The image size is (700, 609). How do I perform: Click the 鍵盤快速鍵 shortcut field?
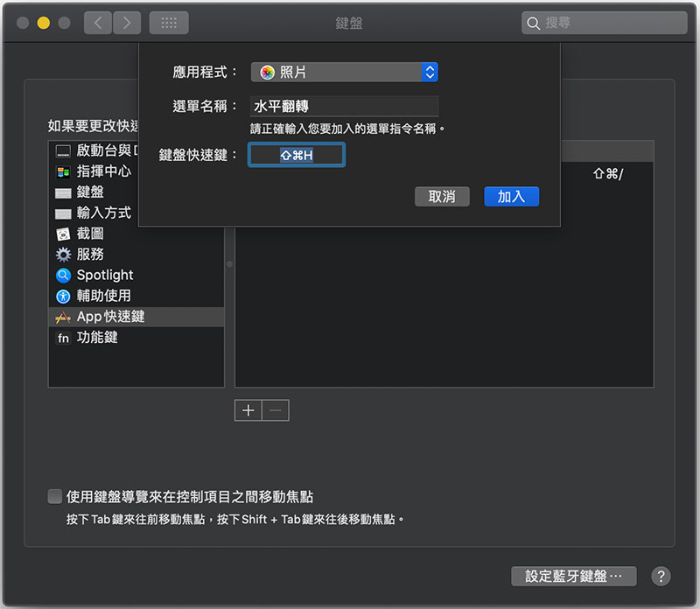[x=297, y=155]
